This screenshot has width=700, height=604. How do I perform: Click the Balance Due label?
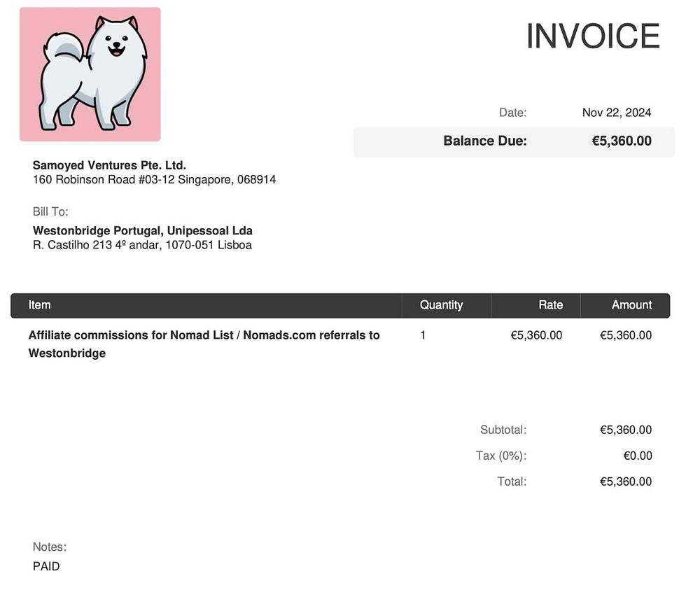(485, 141)
